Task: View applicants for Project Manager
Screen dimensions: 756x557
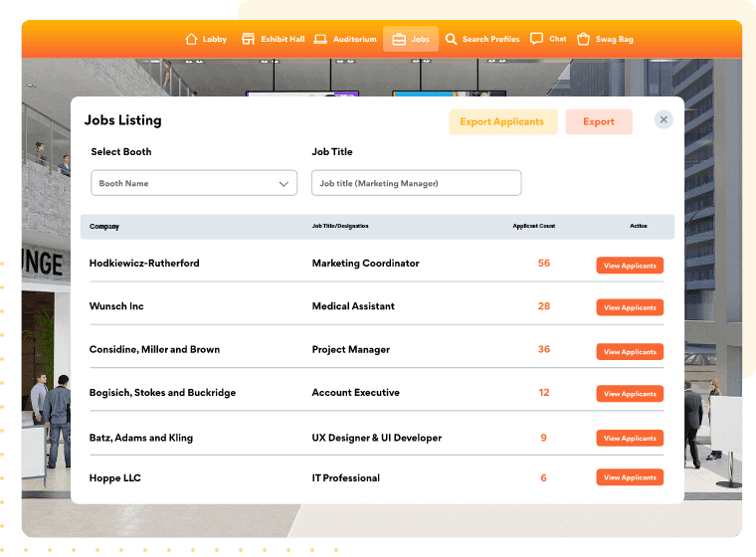Action: tap(630, 351)
